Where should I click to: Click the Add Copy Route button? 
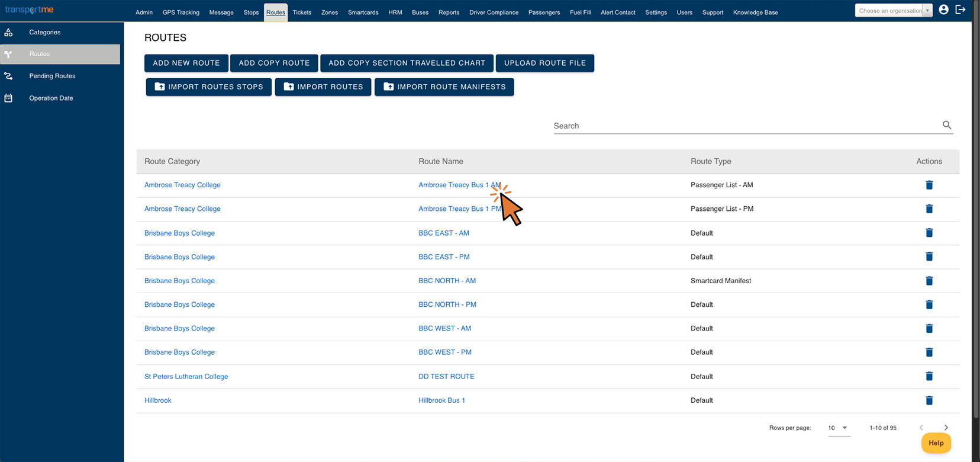coord(274,63)
